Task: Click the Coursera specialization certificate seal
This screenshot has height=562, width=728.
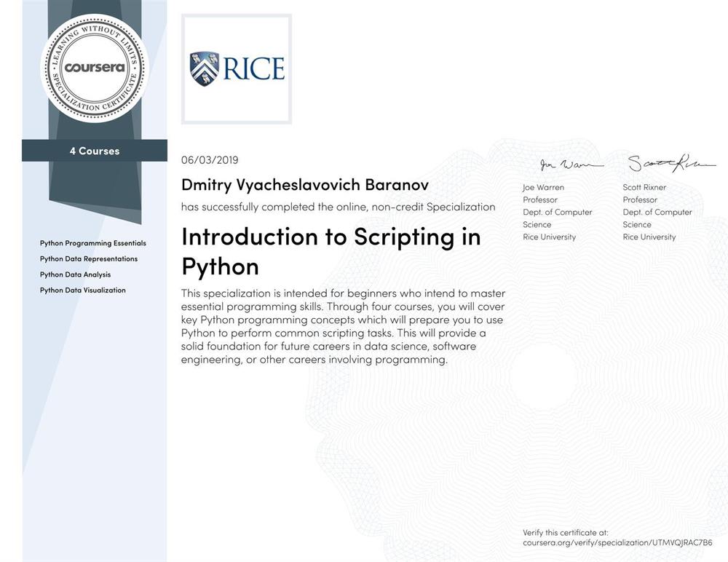Action: 94,68
